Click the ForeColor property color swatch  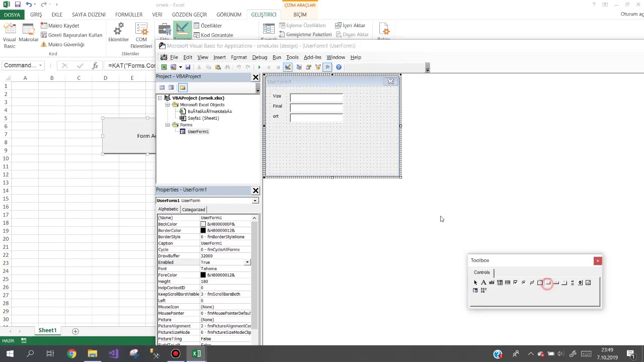pyautogui.click(x=203, y=275)
